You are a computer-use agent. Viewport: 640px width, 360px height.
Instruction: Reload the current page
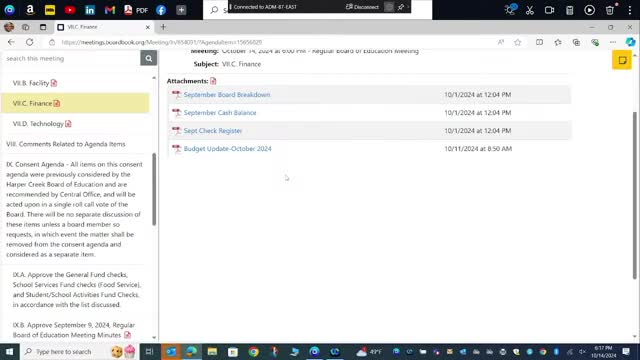tap(29, 42)
